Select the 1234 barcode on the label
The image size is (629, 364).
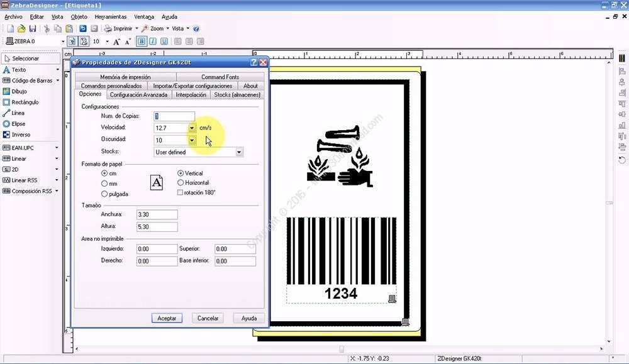341,260
